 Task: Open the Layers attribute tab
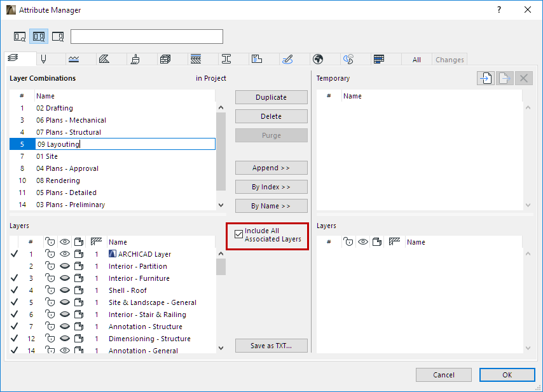point(13,58)
